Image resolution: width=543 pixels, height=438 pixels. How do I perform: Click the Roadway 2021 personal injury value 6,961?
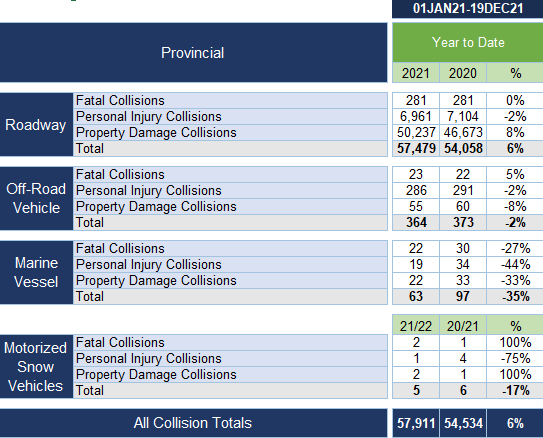[416, 116]
